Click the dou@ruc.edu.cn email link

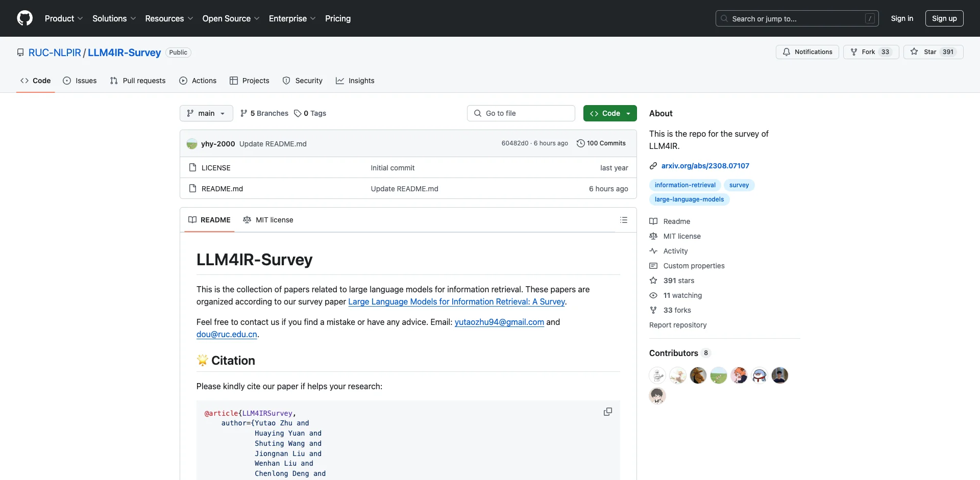pyautogui.click(x=227, y=334)
